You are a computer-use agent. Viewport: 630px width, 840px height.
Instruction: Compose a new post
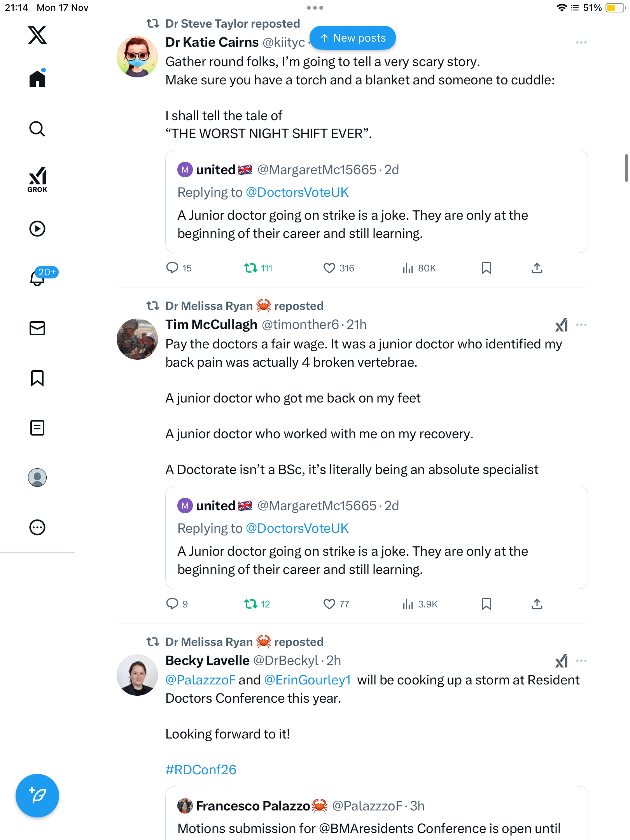(37, 796)
